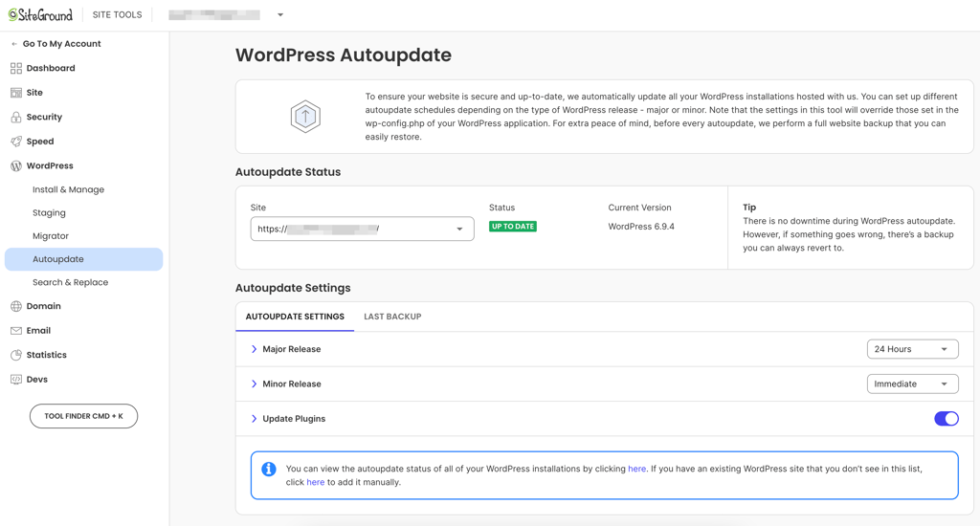Open the Site URL dropdown
Image resolution: width=980 pixels, height=526 pixels.
tap(363, 229)
